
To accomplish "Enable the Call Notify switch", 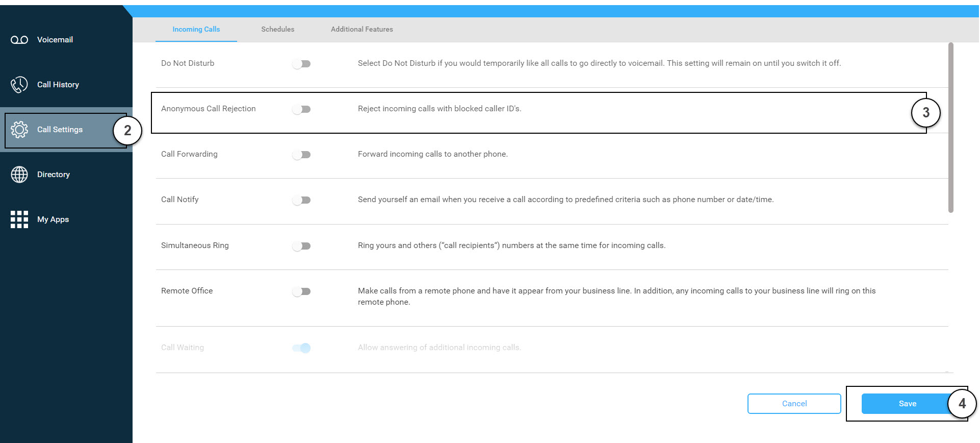I will (x=301, y=200).
